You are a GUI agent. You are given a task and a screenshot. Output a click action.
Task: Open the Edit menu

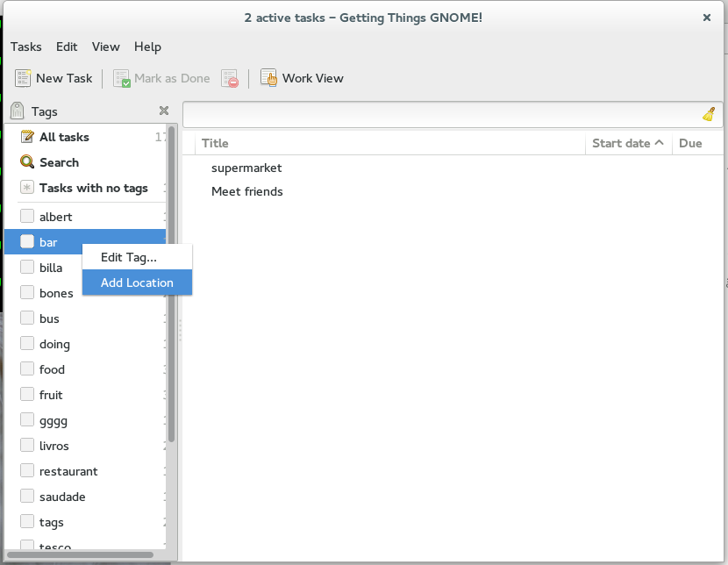pyautogui.click(x=67, y=46)
